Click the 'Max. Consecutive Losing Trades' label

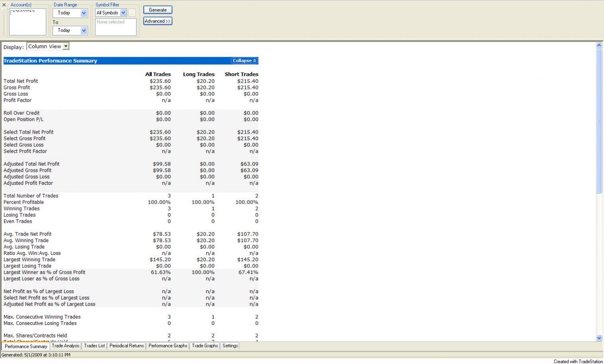click(x=40, y=323)
